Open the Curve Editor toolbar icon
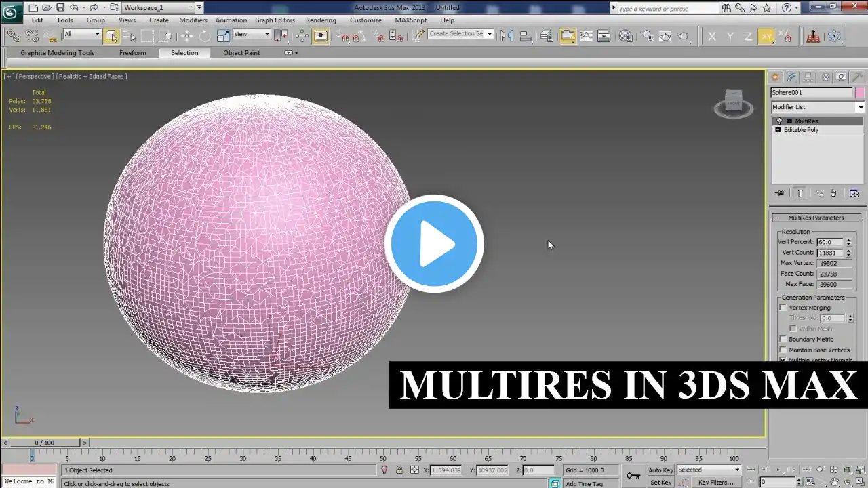868x488 pixels. tap(586, 36)
